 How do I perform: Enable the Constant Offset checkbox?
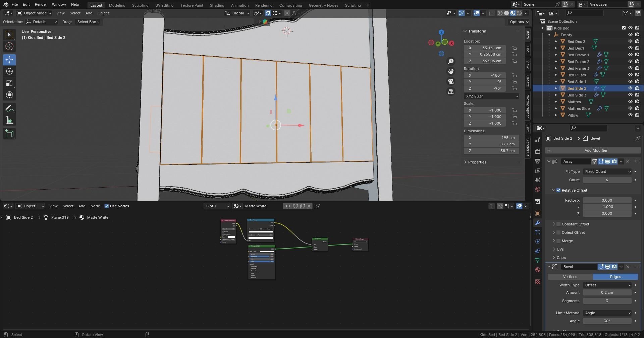(x=558, y=224)
